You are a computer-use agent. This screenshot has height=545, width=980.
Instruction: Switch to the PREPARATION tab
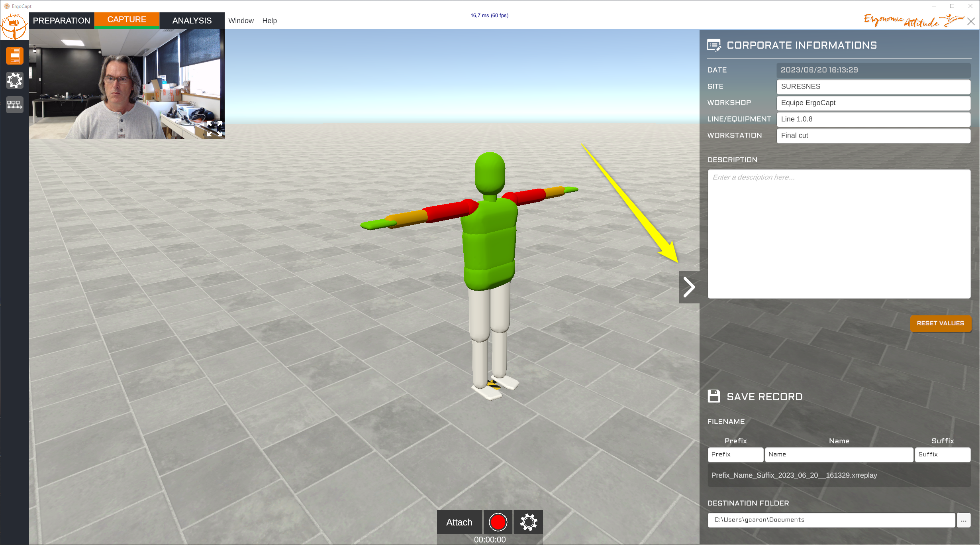[x=61, y=20]
